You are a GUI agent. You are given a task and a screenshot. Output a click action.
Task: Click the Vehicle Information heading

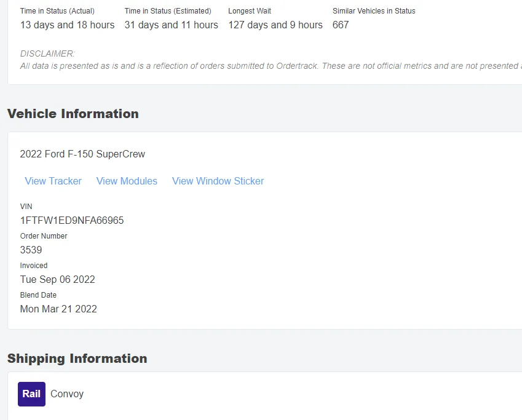coord(73,114)
